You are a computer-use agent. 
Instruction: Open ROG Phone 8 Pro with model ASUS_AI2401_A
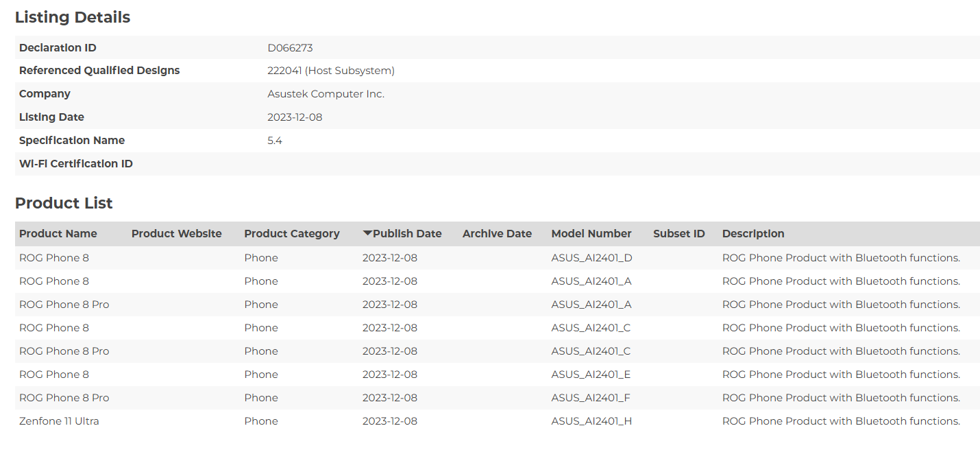click(64, 305)
